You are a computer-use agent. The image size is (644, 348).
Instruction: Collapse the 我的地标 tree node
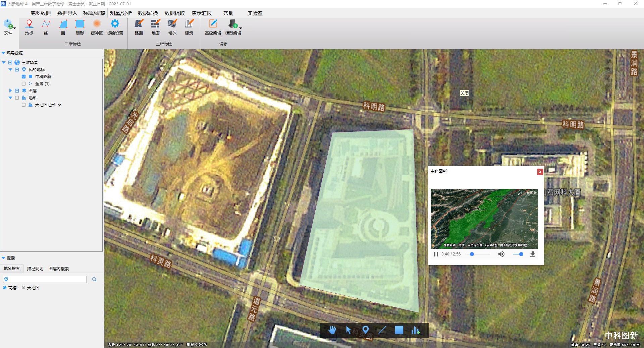click(x=10, y=69)
